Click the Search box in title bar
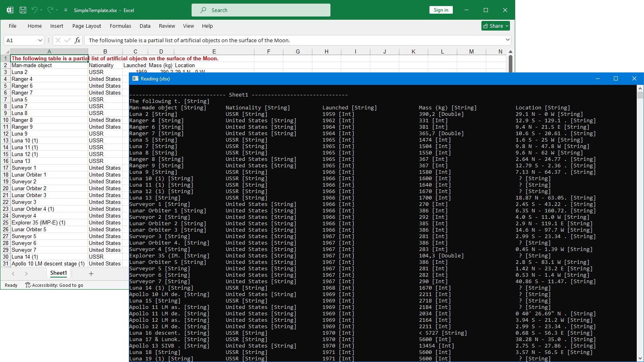Viewport: 644px width, 362px height. tap(261, 10)
